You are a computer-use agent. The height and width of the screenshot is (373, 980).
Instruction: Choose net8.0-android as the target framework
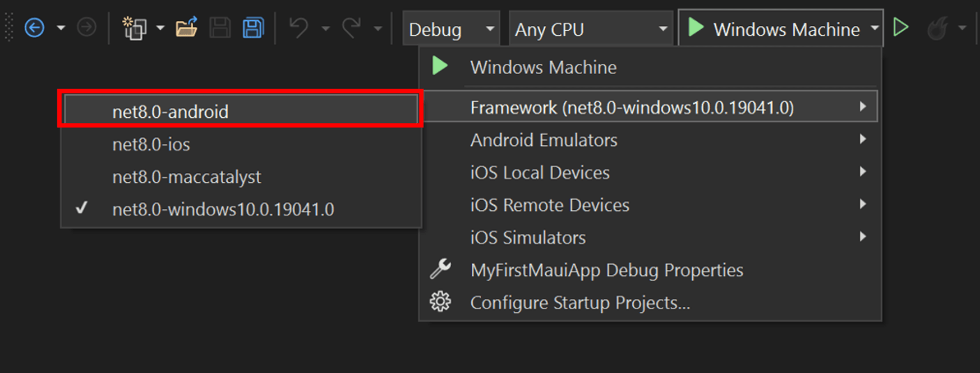pyautogui.click(x=170, y=112)
